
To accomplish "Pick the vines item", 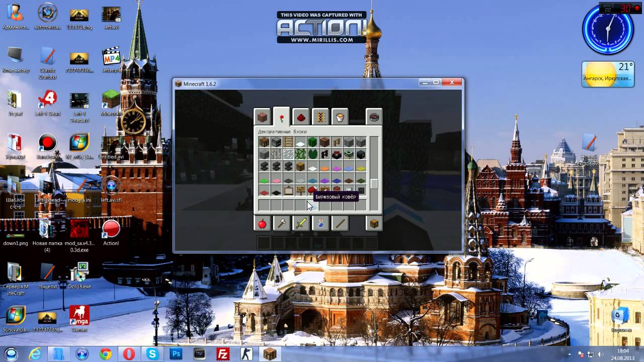I will [300, 154].
